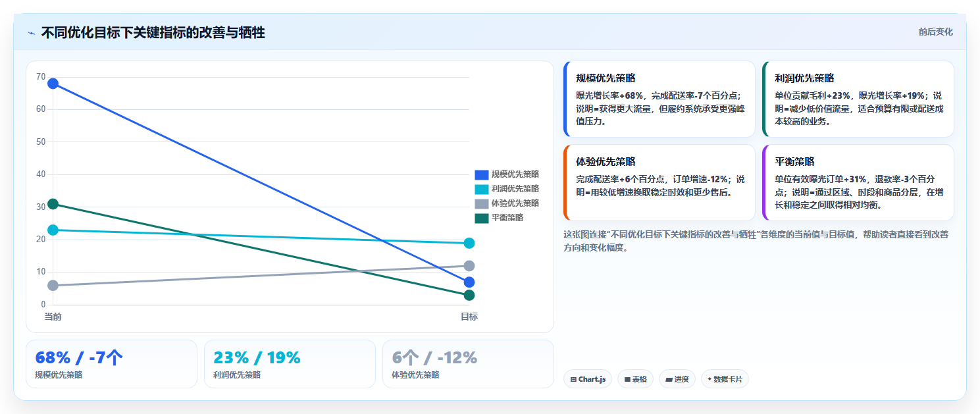The height and width of the screenshot is (414, 980).
Task: Click the y-axis value 70
Action: click(41, 77)
